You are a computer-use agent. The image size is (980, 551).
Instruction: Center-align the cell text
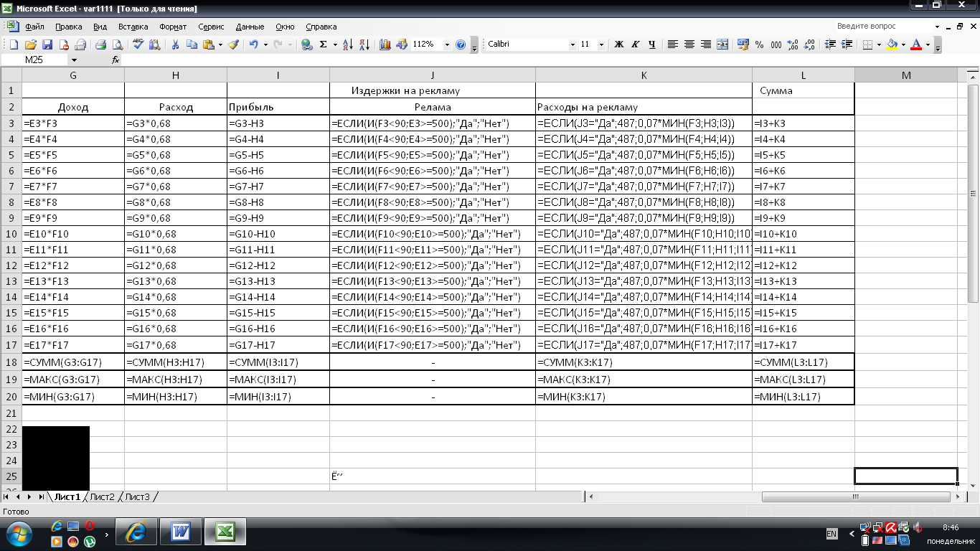[689, 44]
